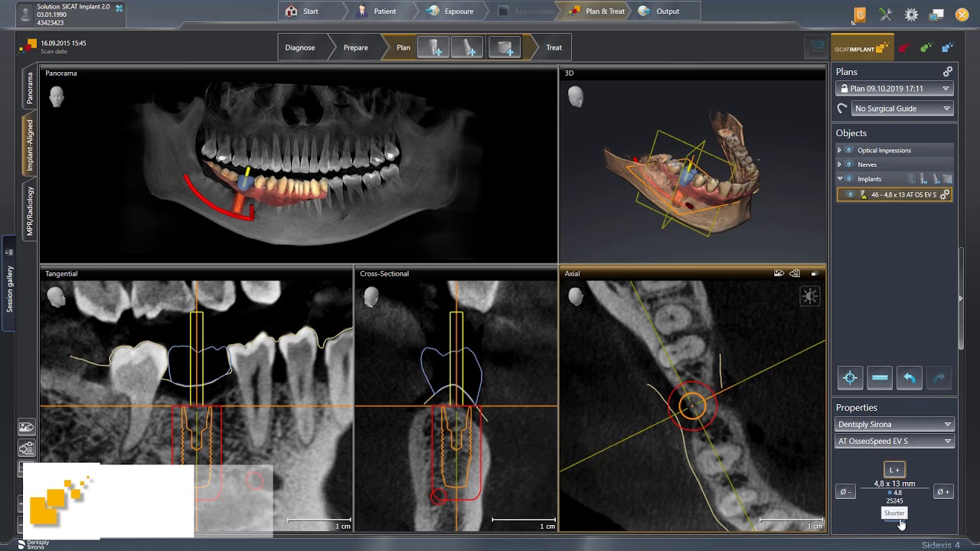Switch to the Implant-Aligned workspace tab
This screenshot has height=551, width=980.
(29, 145)
